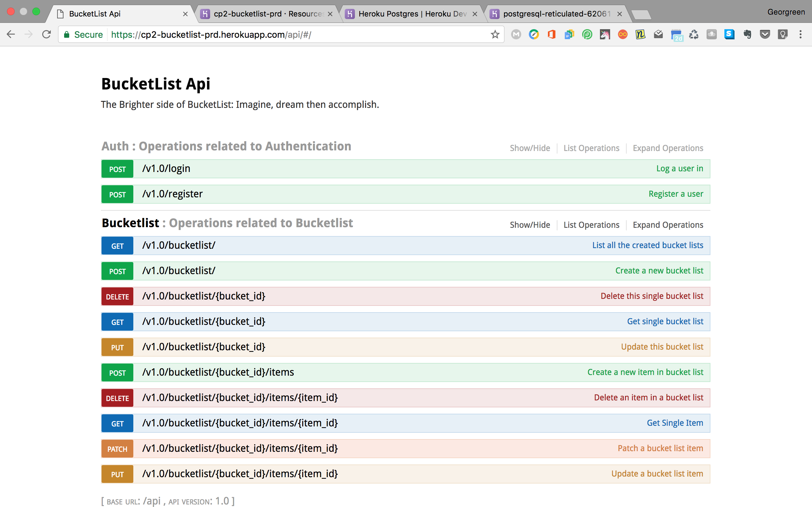The image size is (812, 507).
Task: Click List Operations in Bucketlist section
Action: click(x=591, y=225)
